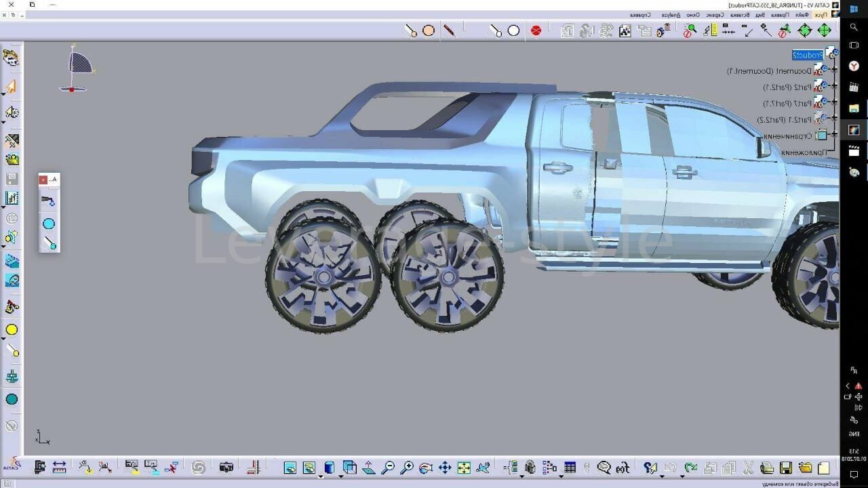Click the Undo arrow icon
Viewport: 868px width, 488px height.
690,468
